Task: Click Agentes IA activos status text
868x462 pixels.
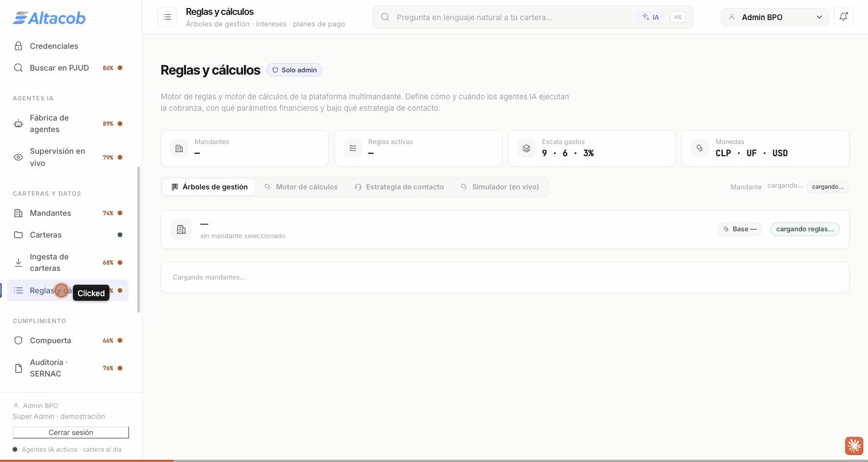Action: pyautogui.click(x=72, y=449)
